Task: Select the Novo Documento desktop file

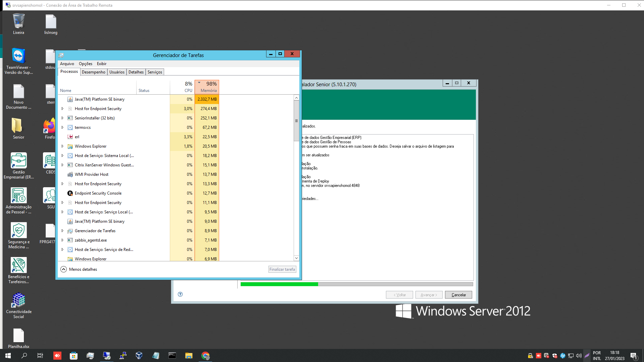Action: point(18,96)
